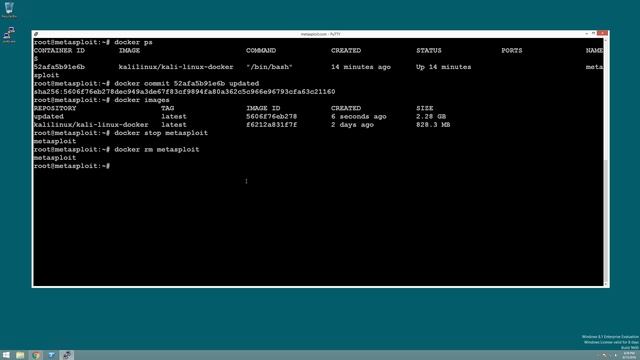Click the image ID f6212a831f7f
Image resolution: width=640 pixels, height=360 pixels.
(x=271, y=124)
